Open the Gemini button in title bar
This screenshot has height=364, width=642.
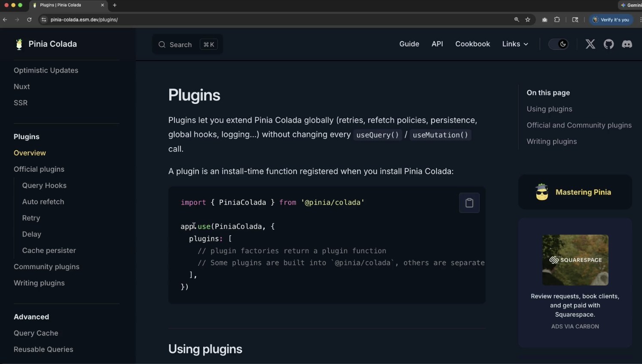[x=630, y=5]
